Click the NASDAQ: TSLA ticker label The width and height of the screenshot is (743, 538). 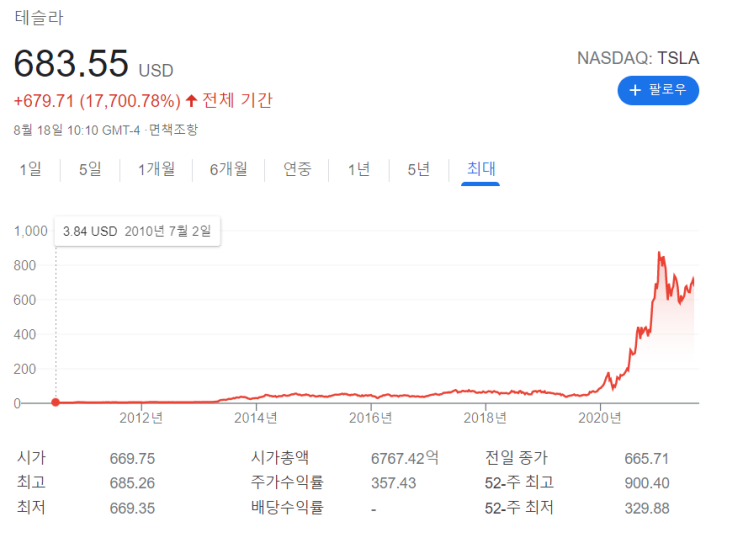638,58
